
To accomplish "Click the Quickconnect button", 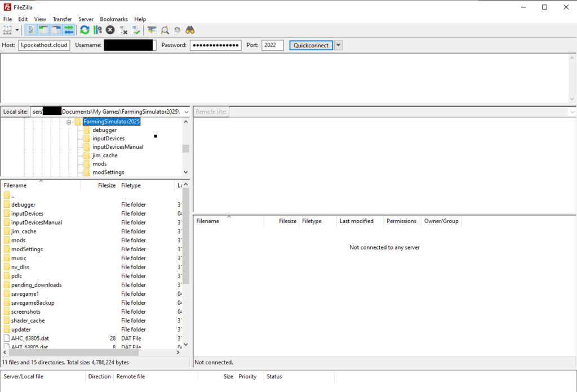I will 311,45.
